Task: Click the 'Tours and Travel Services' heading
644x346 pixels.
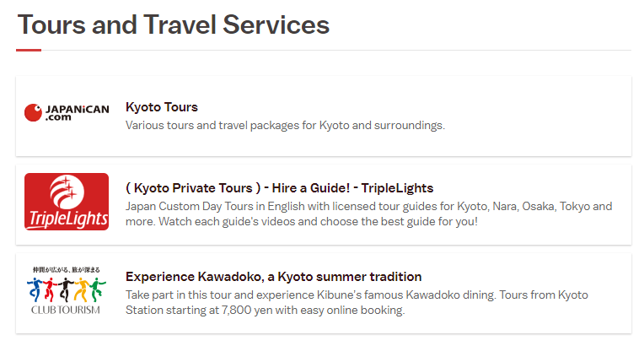Action: (x=174, y=24)
